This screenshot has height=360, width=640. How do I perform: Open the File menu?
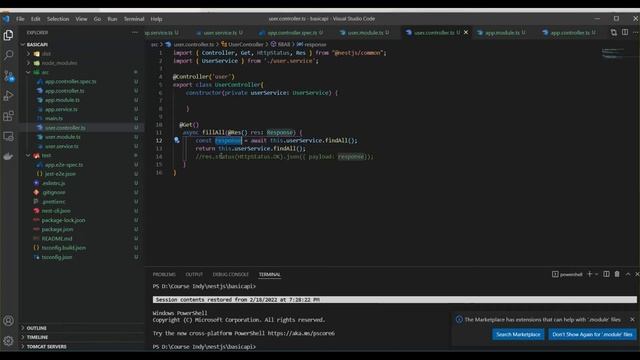click(20, 19)
